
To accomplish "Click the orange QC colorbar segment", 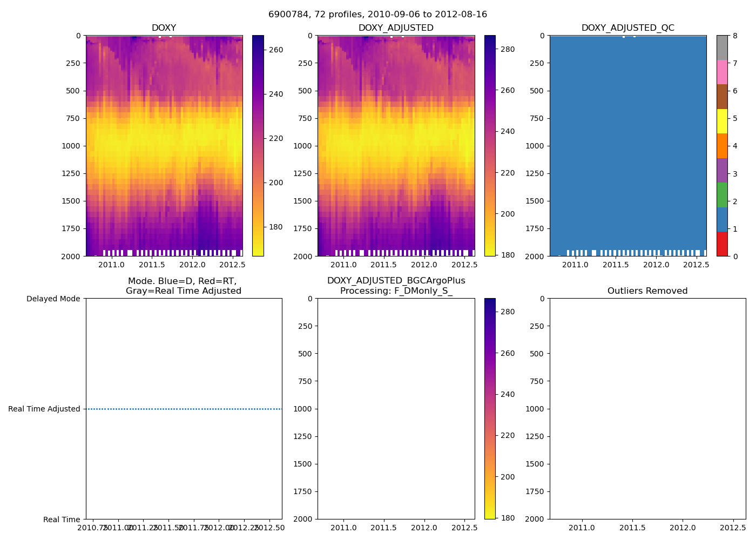I will [x=722, y=146].
